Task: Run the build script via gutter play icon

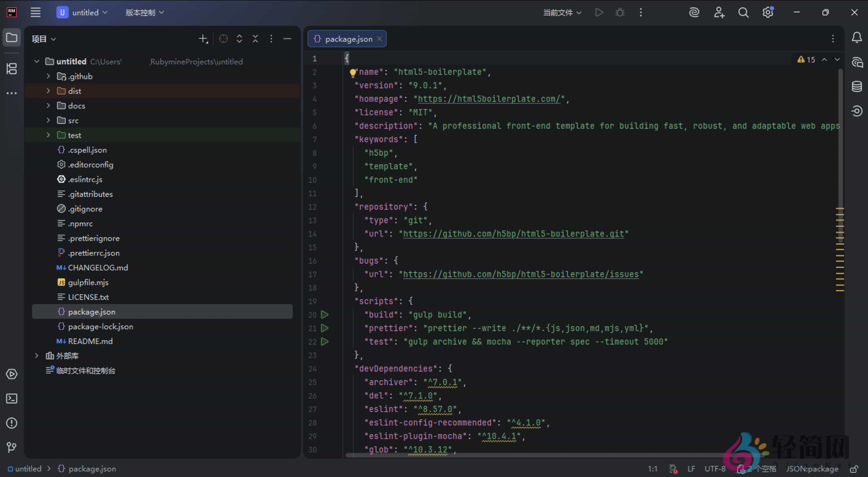Action: (x=324, y=315)
